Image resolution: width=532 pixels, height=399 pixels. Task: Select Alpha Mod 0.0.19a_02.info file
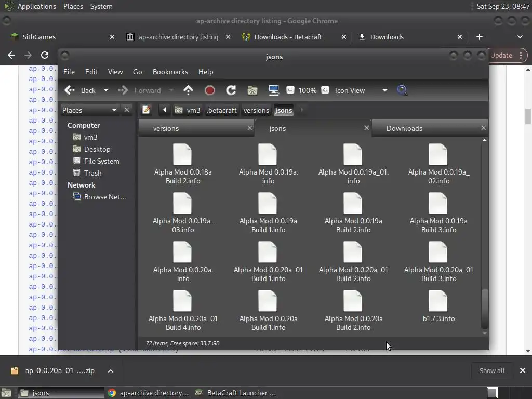click(x=438, y=164)
